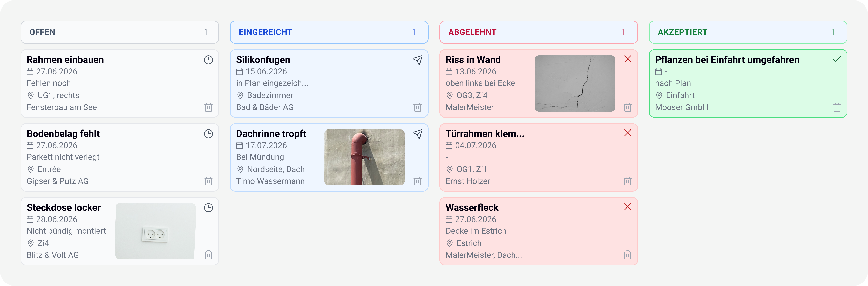The height and width of the screenshot is (286, 868).
Task: Open the Bodenbelag fehlt card title
Action: click(63, 134)
